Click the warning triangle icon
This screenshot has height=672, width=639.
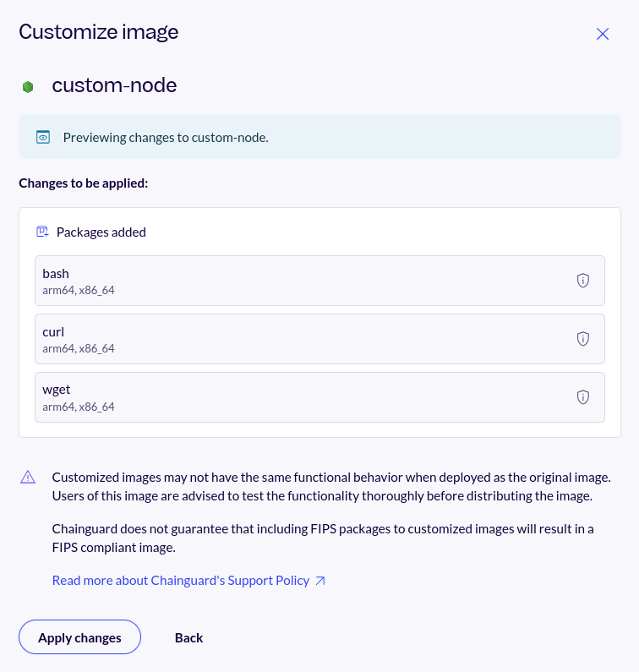[28, 477]
